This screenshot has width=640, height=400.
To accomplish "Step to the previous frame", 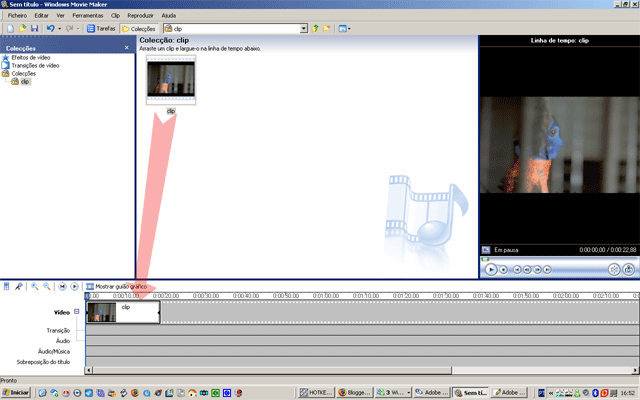I will pos(527,269).
